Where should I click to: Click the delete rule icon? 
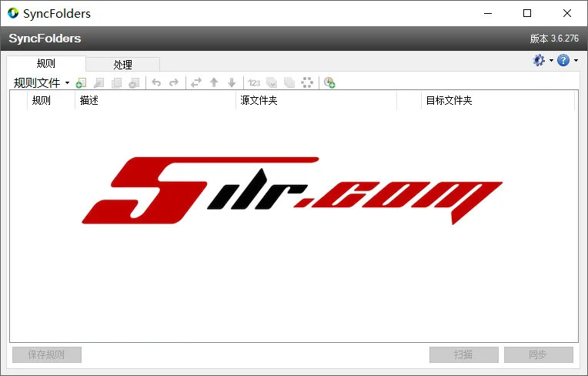[134, 82]
